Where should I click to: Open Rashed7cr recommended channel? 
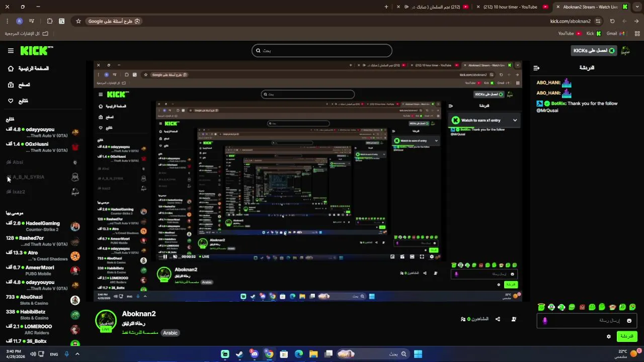pyautogui.click(x=43, y=241)
